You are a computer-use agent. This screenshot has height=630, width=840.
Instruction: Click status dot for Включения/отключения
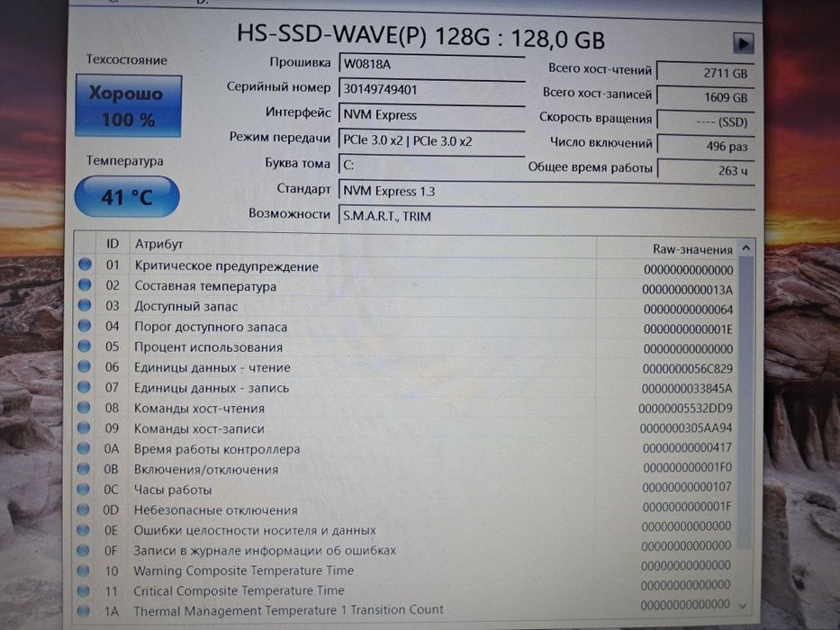[x=83, y=468]
